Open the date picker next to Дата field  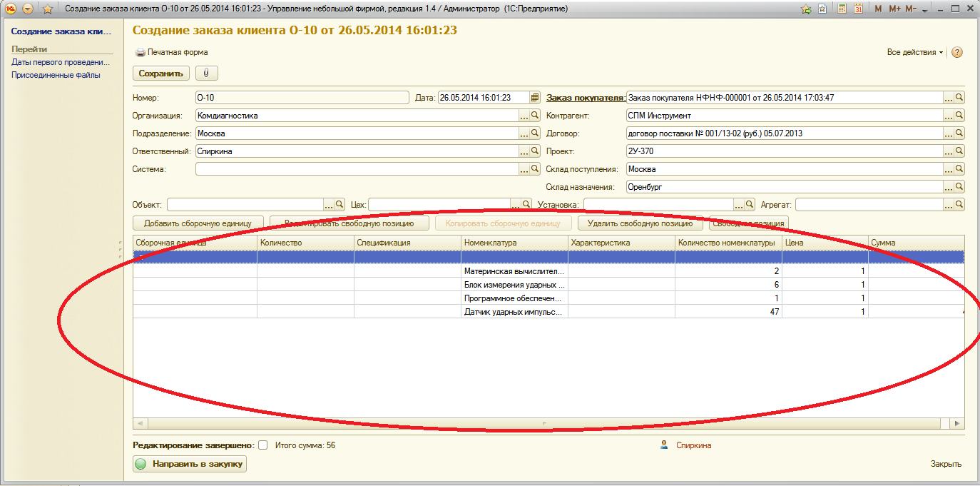coord(535,98)
